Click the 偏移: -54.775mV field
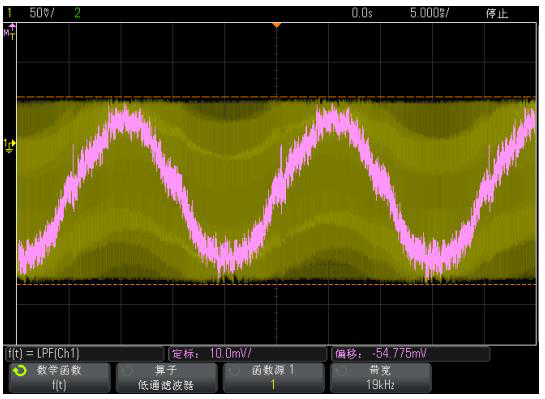The height and width of the screenshot is (399, 545). pyautogui.click(x=411, y=354)
